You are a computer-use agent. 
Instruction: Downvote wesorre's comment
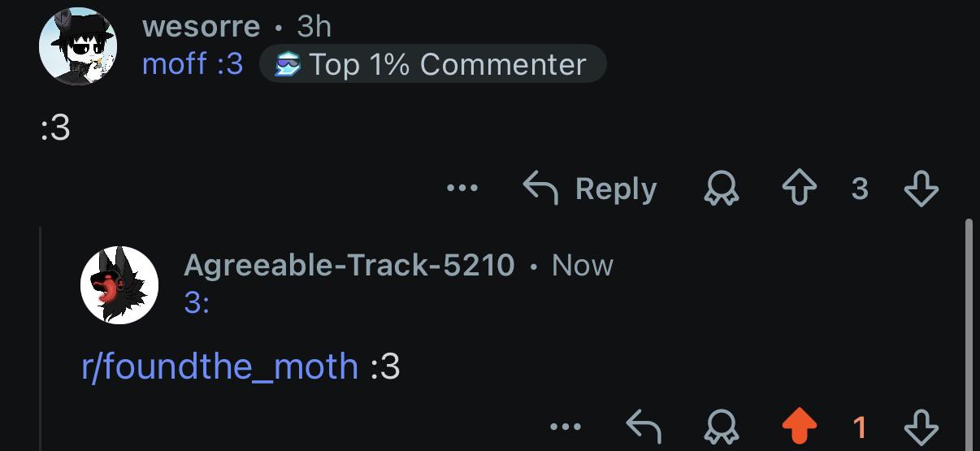click(921, 189)
